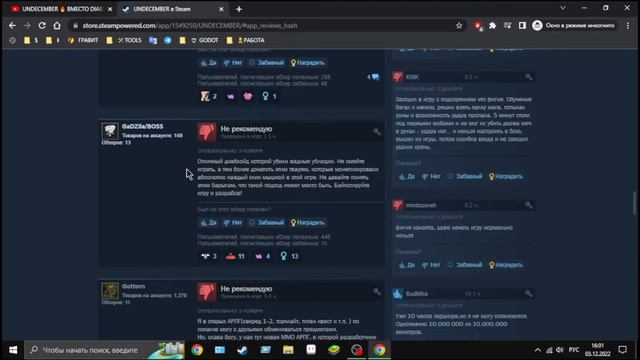
Task: Open magnifier icon on GaDZIla/BOSS review
Action: (376, 132)
